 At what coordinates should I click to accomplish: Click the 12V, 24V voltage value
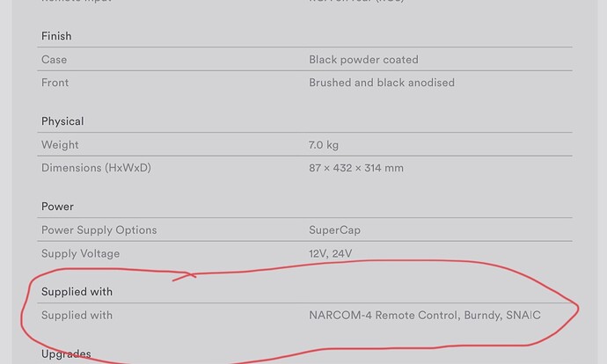330,253
